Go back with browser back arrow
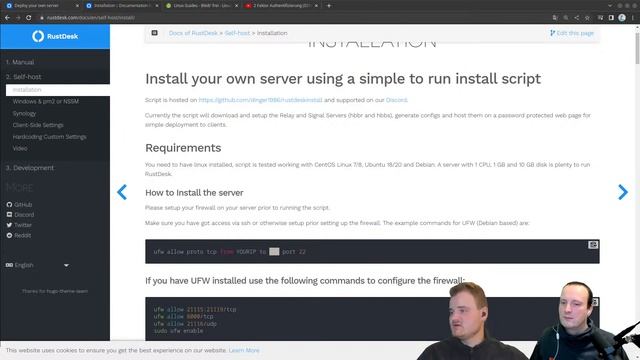This screenshot has width=640, height=360. click(x=7, y=18)
